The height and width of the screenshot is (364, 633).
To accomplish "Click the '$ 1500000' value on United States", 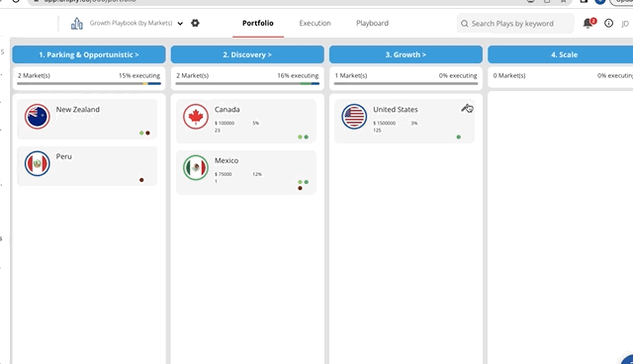I will [x=385, y=123].
